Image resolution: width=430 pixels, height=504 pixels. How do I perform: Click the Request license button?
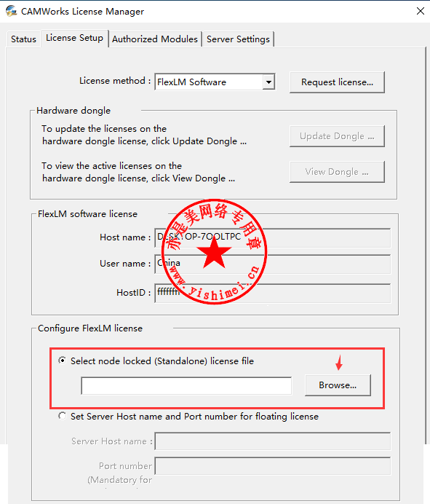[337, 82]
